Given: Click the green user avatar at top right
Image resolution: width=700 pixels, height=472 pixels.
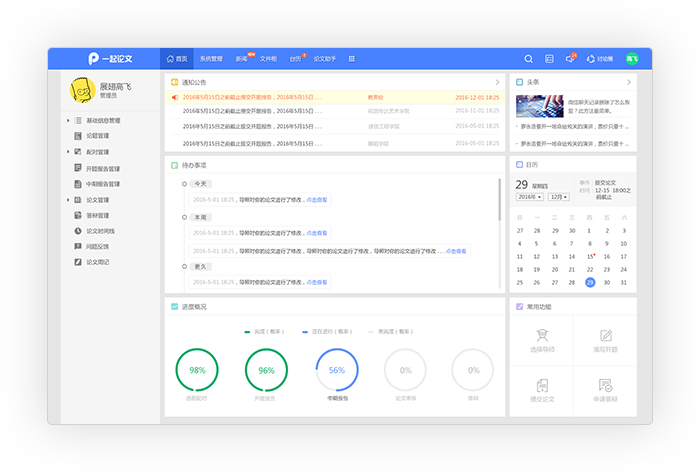Looking at the screenshot, I should [x=632, y=59].
